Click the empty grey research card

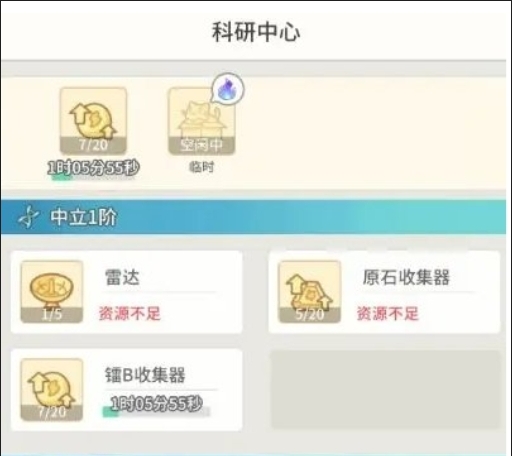(x=385, y=389)
